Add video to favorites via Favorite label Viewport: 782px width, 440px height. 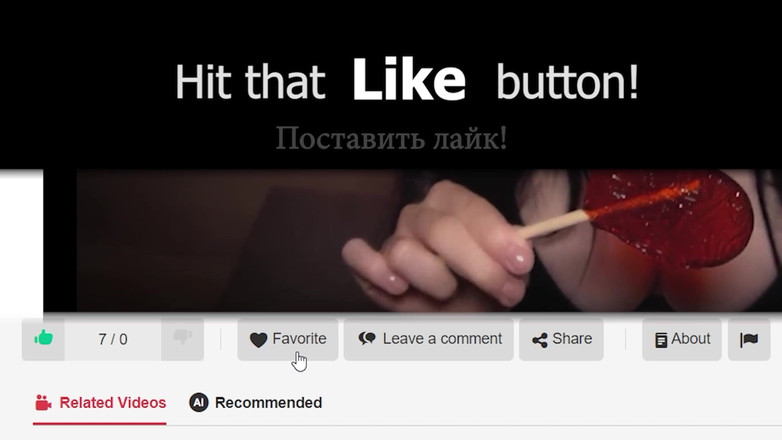pyautogui.click(x=299, y=339)
